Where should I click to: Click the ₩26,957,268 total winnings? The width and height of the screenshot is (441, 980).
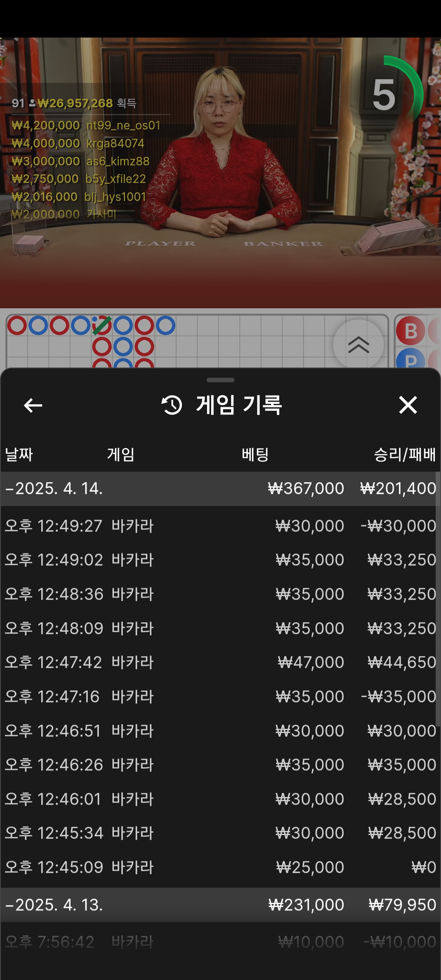(75, 103)
